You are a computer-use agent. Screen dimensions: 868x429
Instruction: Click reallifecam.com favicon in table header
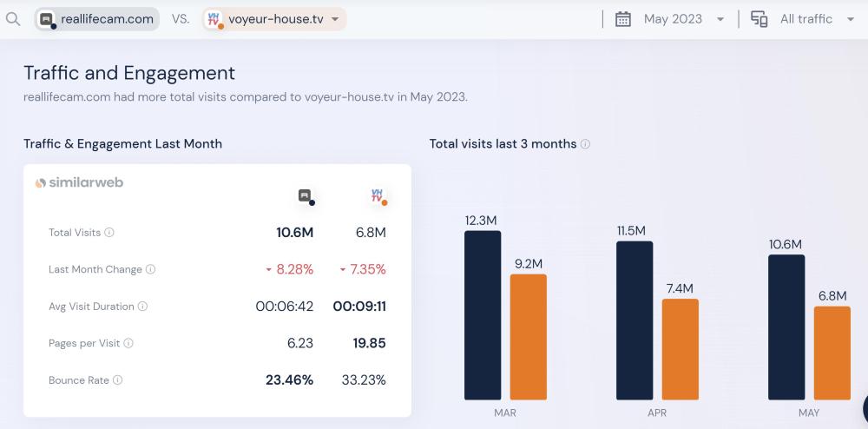(305, 196)
